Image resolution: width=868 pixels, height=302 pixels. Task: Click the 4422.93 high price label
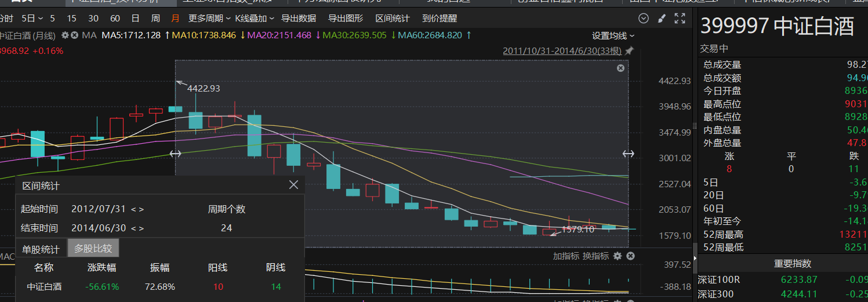point(204,88)
